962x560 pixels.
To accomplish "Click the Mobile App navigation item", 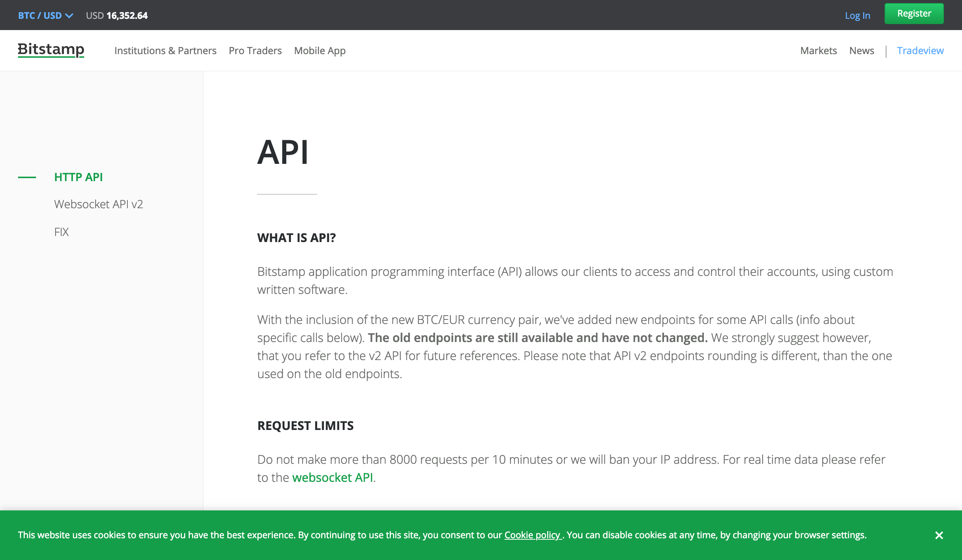I will point(321,50).
